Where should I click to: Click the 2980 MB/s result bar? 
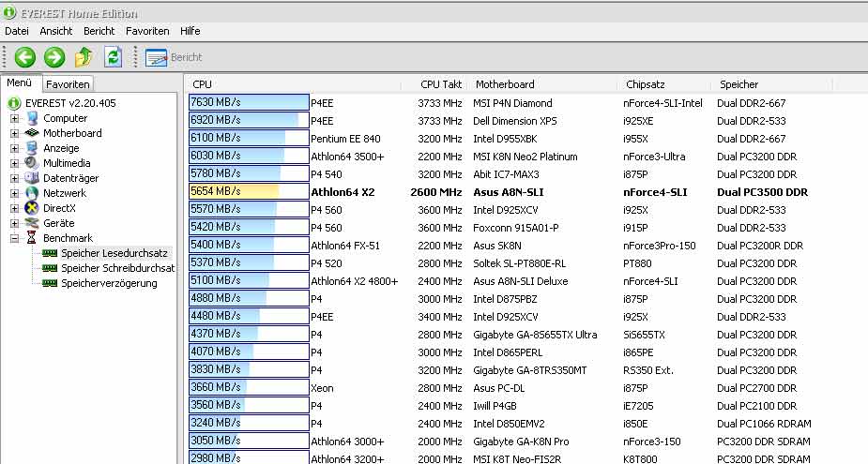[x=249, y=458]
